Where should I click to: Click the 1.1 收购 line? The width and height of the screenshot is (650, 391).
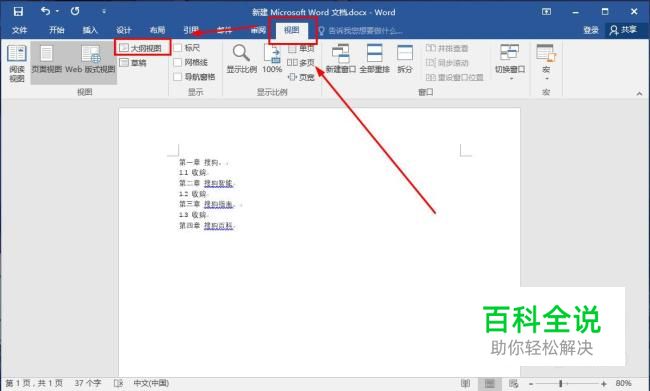pos(193,172)
